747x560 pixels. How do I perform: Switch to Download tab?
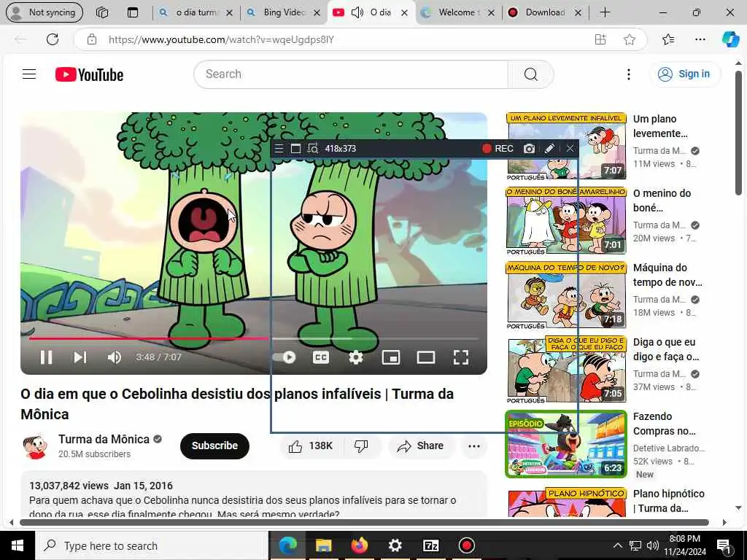(545, 12)
